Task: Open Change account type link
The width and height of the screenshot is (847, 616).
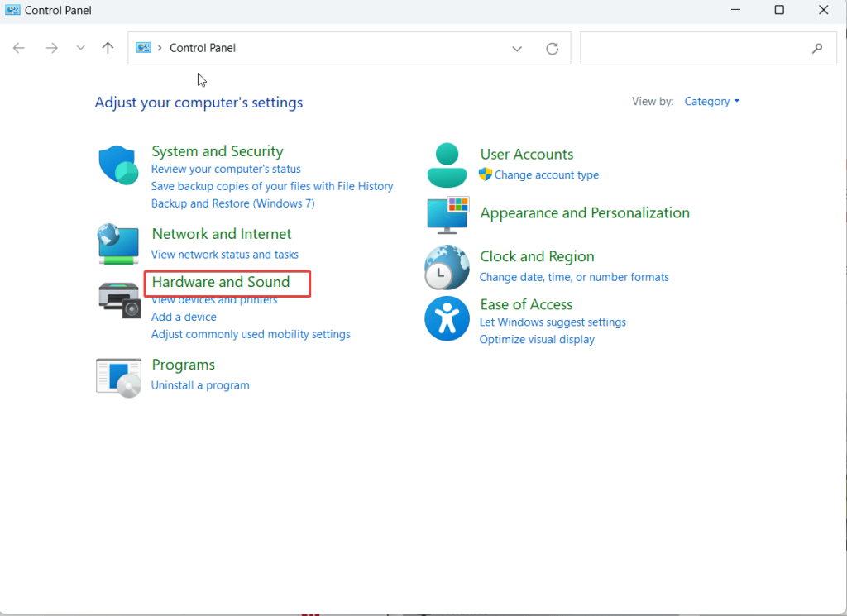Action: click(546, 175)
